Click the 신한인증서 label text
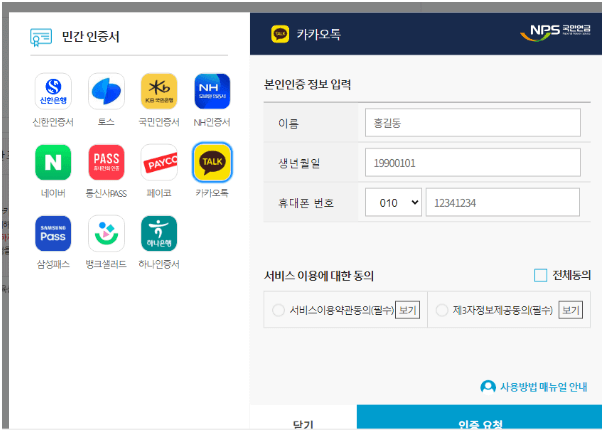Screen dimensions: 611x445 coord(53,122)
